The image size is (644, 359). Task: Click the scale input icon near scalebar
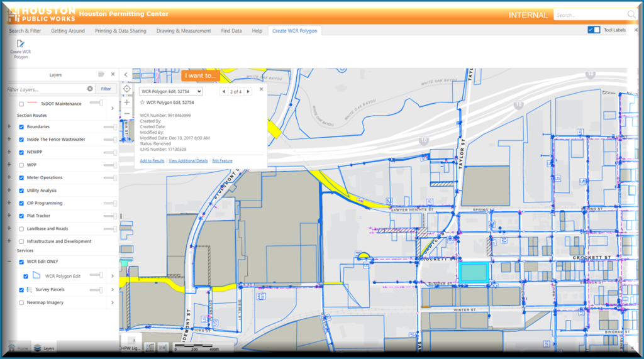pos(162,348)
